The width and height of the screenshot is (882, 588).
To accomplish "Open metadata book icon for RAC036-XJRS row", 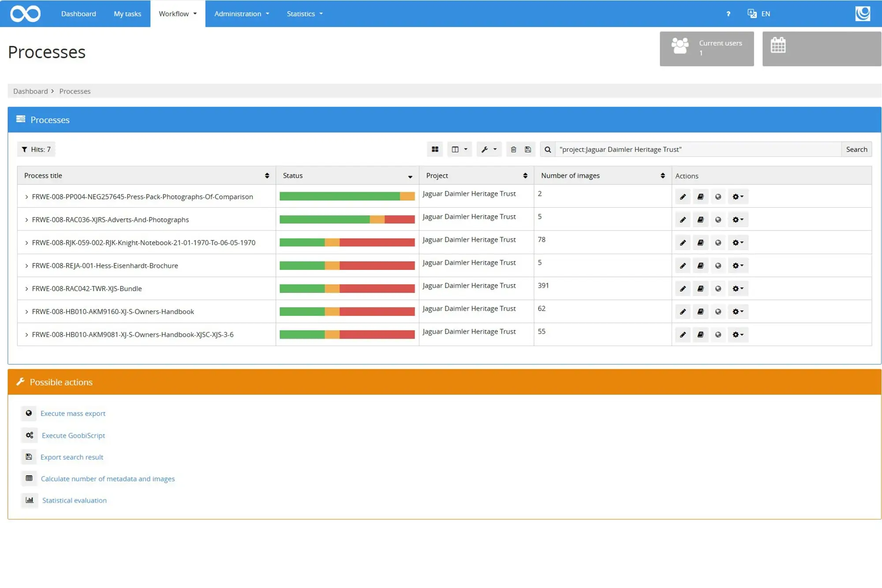I will point(700,220).
